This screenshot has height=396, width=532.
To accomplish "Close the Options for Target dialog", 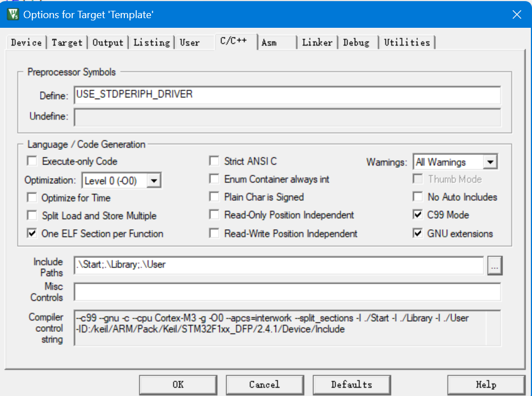I will click(x=517, y=15).
